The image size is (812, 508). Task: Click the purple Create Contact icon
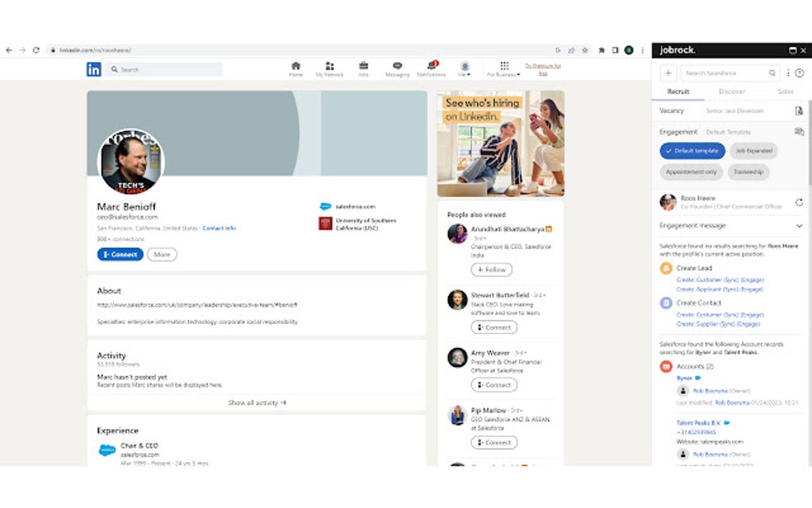click(666, 303)
